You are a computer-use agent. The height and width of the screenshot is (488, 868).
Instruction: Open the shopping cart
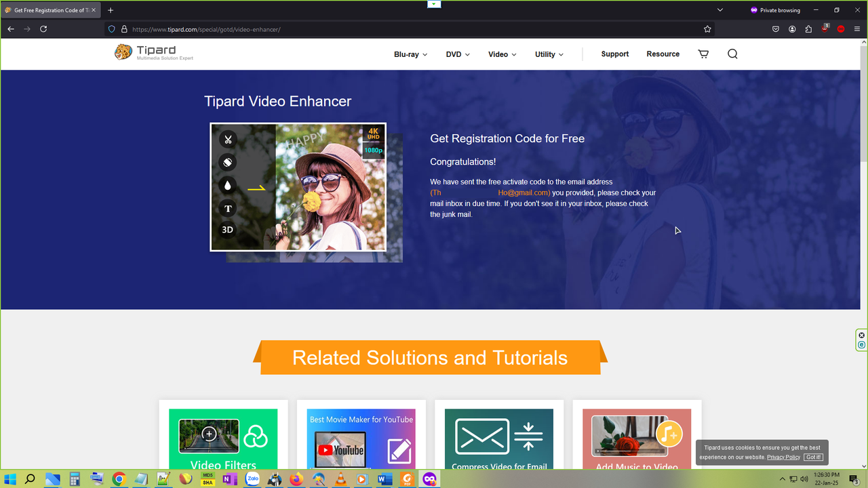pyautogui.click(x=703, y=54)
